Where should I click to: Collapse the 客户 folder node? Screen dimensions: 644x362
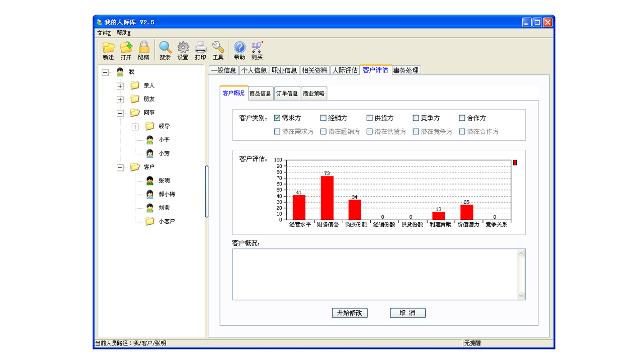click(120, 167)
